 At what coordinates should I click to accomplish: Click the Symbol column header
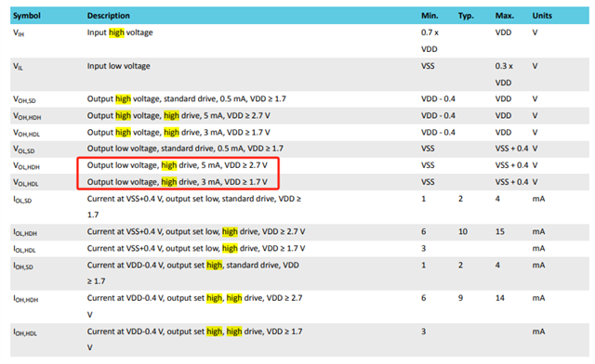[x=27, y=16]
